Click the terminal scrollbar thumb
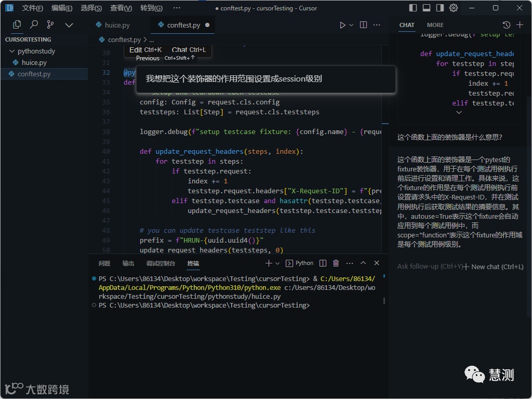Screen dimensions: 532x399 [384, 301]
